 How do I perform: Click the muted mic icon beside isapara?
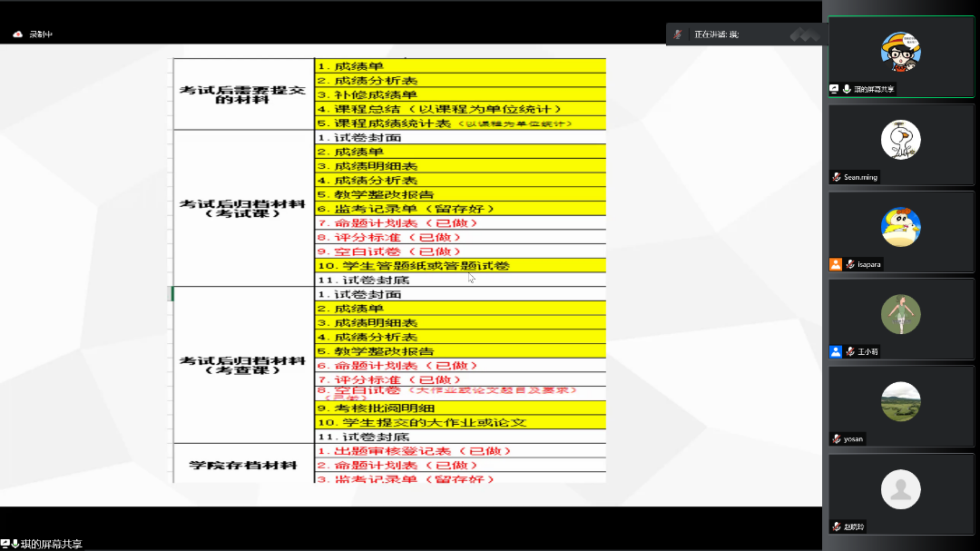click(x=850, y=264)
